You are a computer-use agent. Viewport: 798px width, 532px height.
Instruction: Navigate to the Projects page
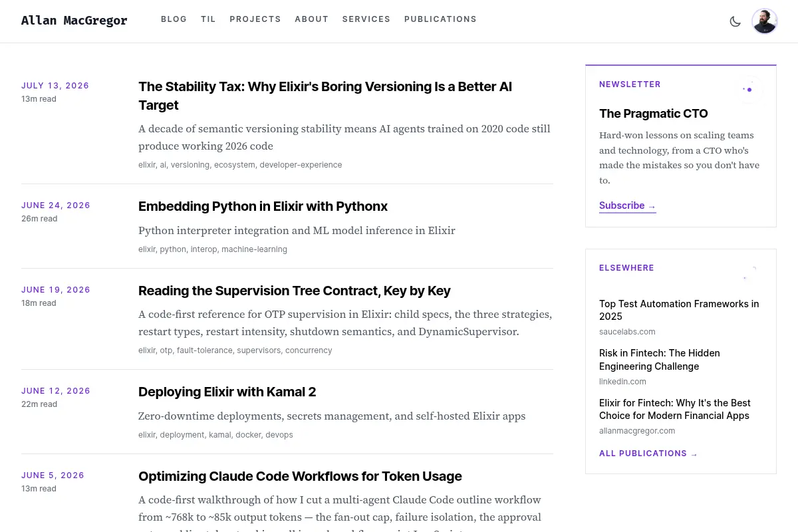pyautogui.click(x=255, y=19)
